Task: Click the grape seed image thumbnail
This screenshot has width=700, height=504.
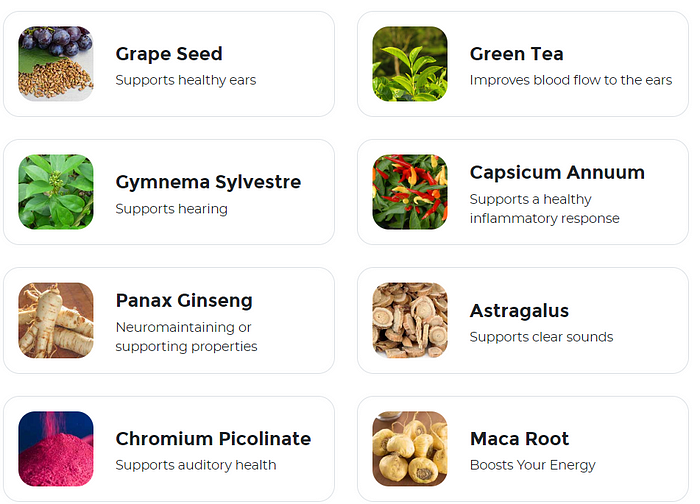Action: [x=56, y=63]
